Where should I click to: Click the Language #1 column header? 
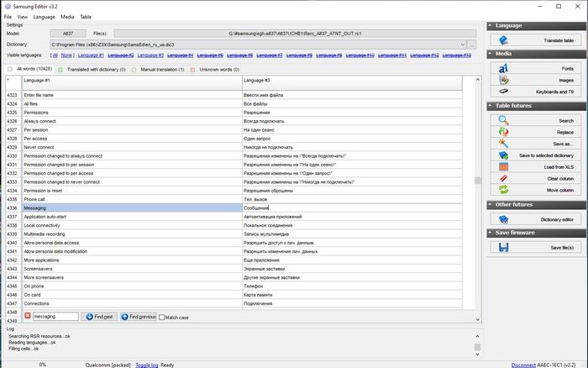tap(132, 83)
